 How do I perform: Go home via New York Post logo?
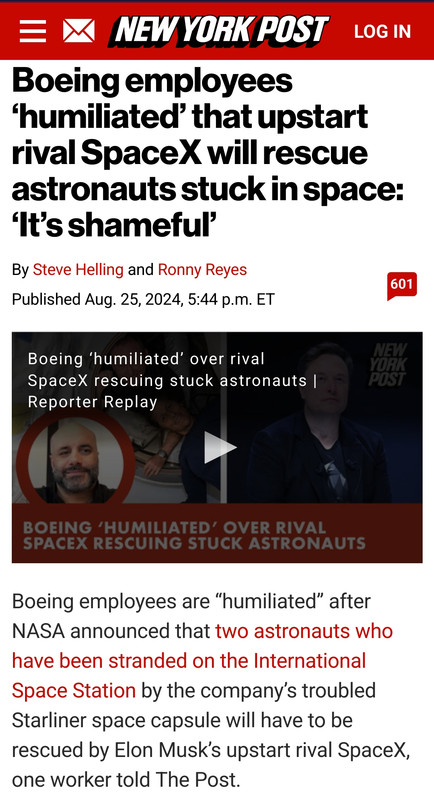tap(219, 31)
